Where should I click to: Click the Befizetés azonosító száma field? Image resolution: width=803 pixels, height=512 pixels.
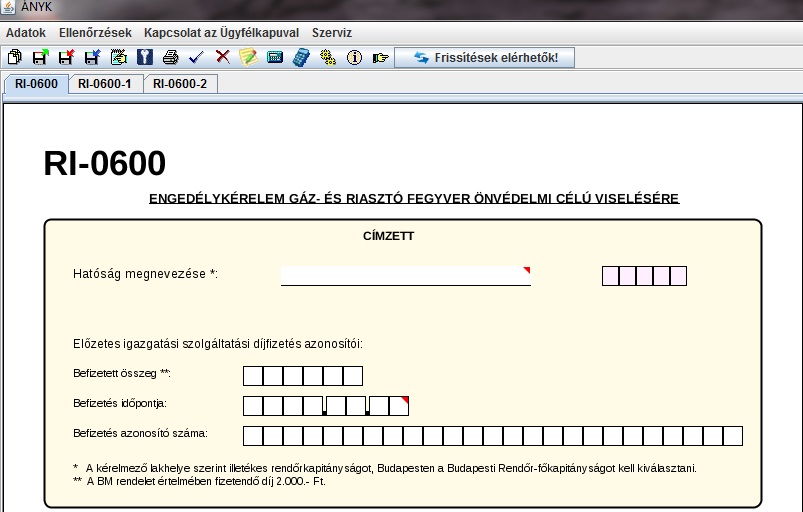(x=492, y=436)
